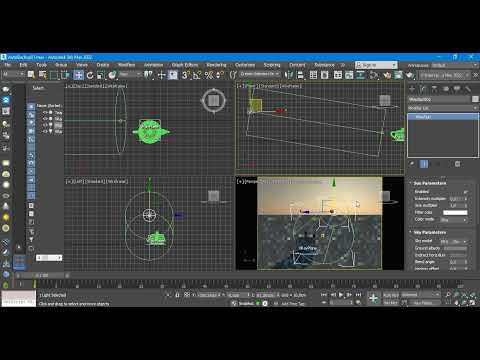Open the Views menu
The image size is (480, 360).
click(82, 65)
